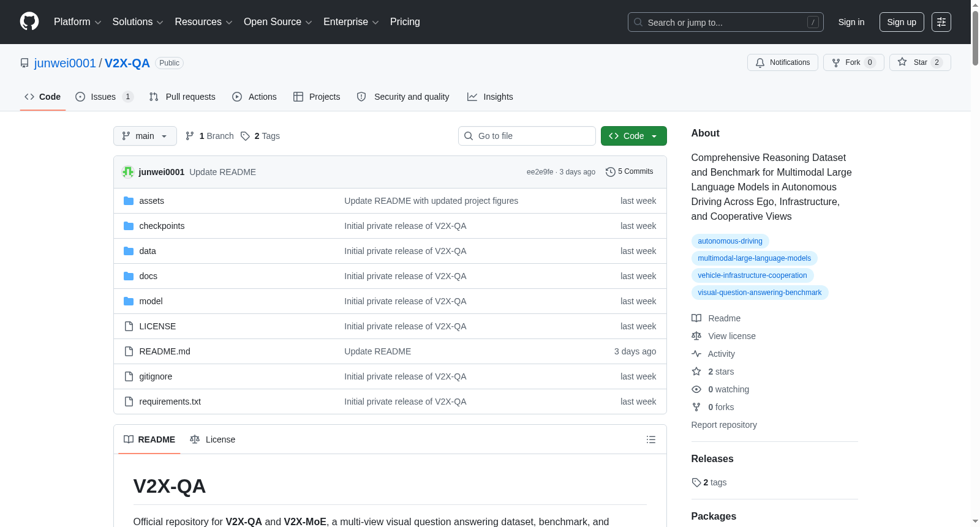The width and height of the screenshot is (980, 527).
Task: Fork the V2X-QA repository
Action: [x=854, y=62]
